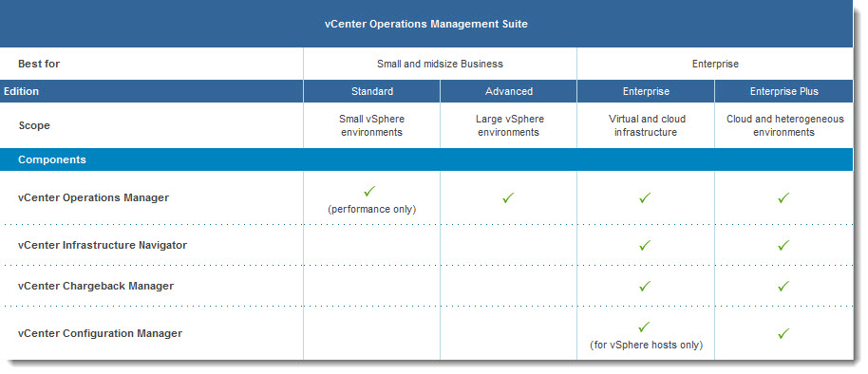The image size is (868, 374).
Task: Click 'Small vSphere environments' scope cell
Action: (371, 125)
